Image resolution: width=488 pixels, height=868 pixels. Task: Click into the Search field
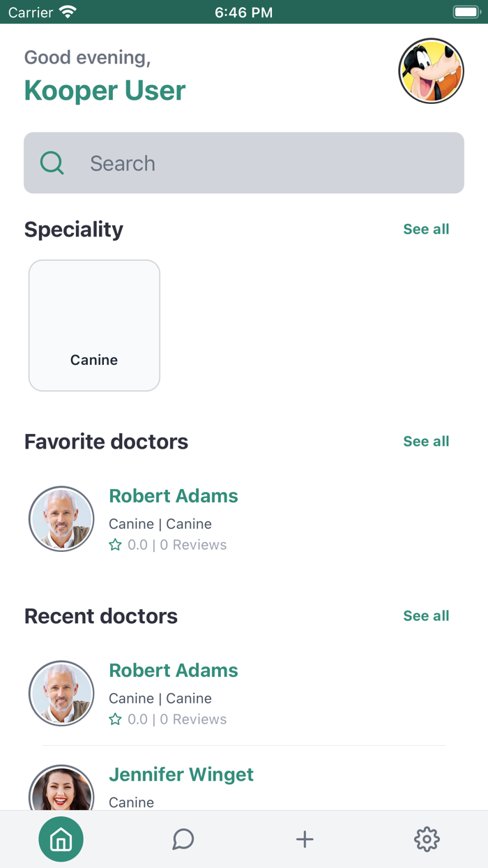[x=265, y=163]
